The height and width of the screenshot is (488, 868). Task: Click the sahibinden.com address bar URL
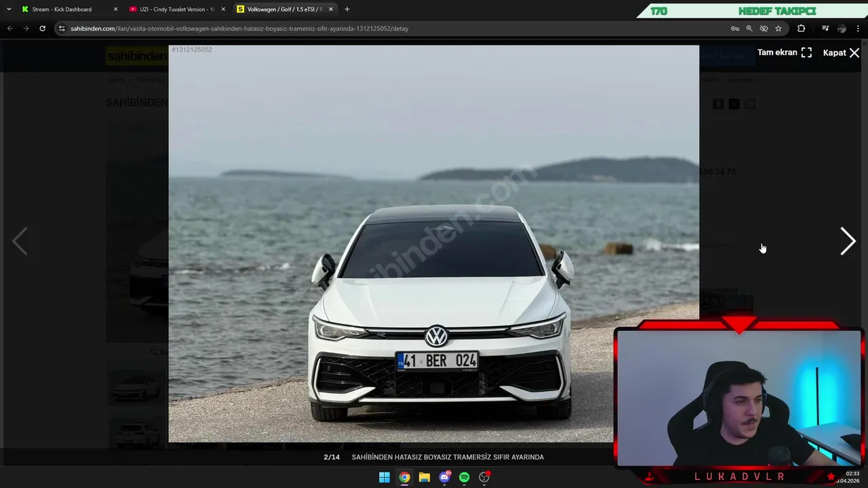[239, 28]
